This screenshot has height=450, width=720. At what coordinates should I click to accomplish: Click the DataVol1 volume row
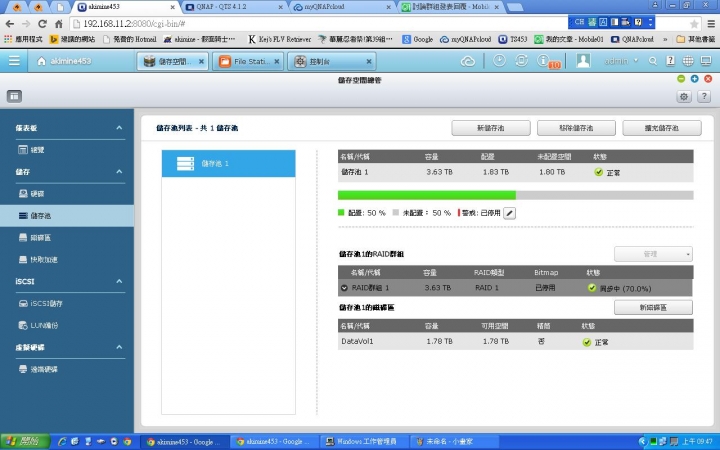pyautogui.click(x=516, y=342)
